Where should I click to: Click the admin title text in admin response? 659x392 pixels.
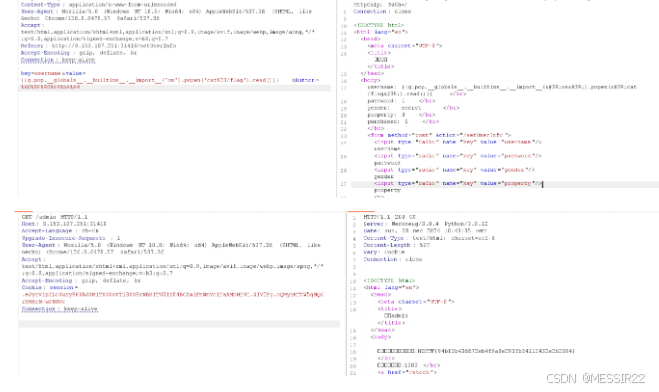396,316
